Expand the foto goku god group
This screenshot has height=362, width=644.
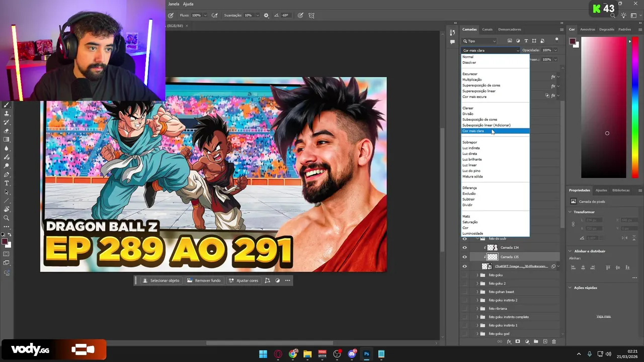point(477,334)
